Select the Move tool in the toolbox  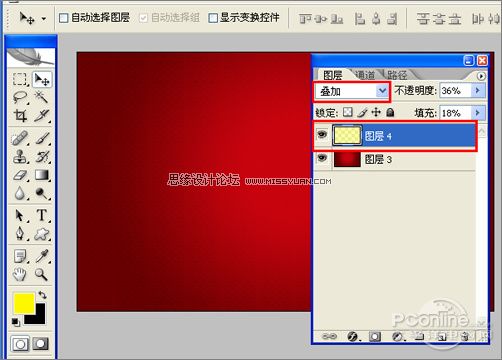coord(42,79)
